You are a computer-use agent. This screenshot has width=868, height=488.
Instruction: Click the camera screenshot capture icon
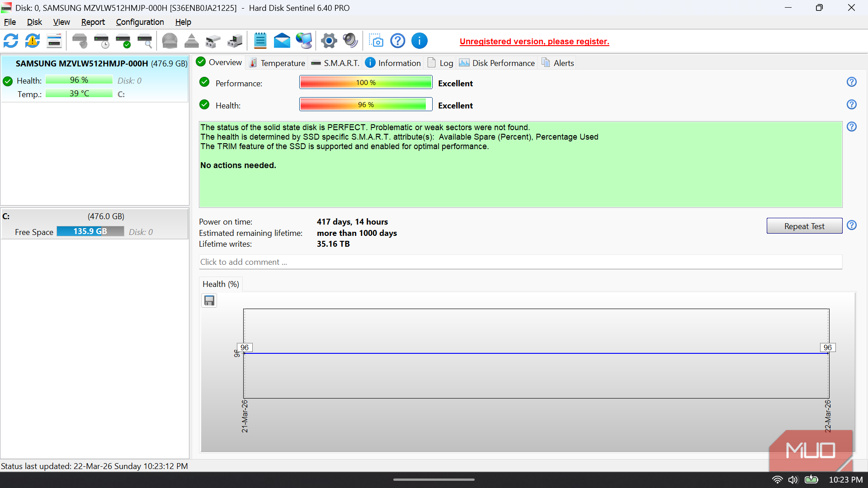376,41
